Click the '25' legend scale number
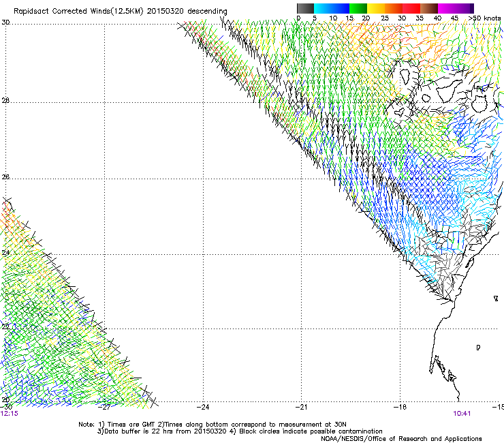The height and width of the screenshot is (443, 504). (385, 18)
